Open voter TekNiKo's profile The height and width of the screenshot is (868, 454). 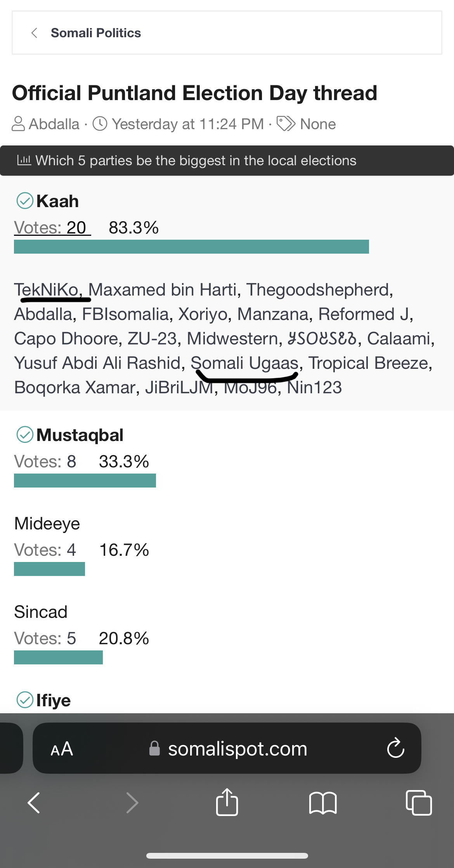tap(46, 290)
